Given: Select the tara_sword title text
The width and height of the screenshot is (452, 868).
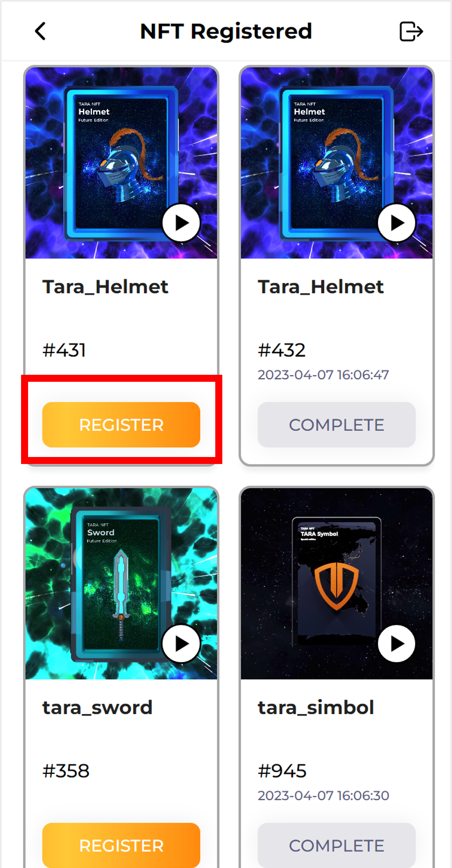Looking at the screenshot, I should click(97, 707).
